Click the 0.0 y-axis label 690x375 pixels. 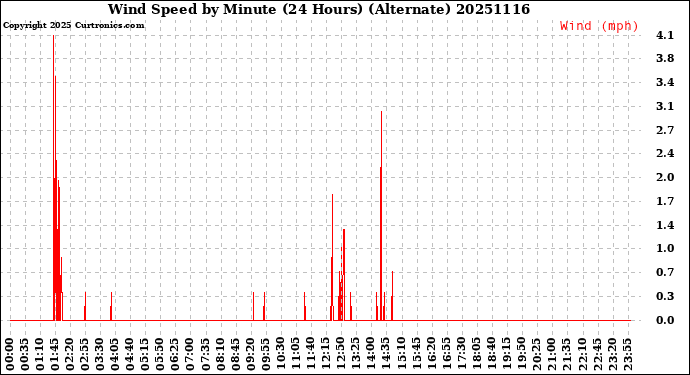pos(665,320)
